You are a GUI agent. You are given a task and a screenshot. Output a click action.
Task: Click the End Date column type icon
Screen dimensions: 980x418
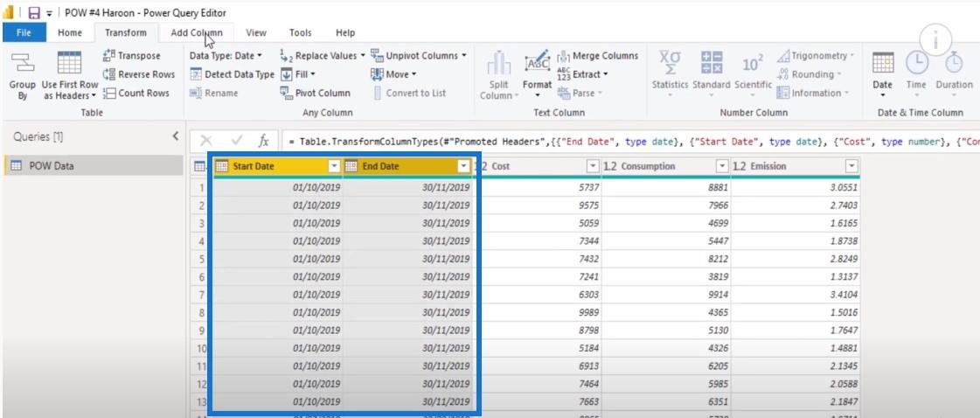pos(351,166)
